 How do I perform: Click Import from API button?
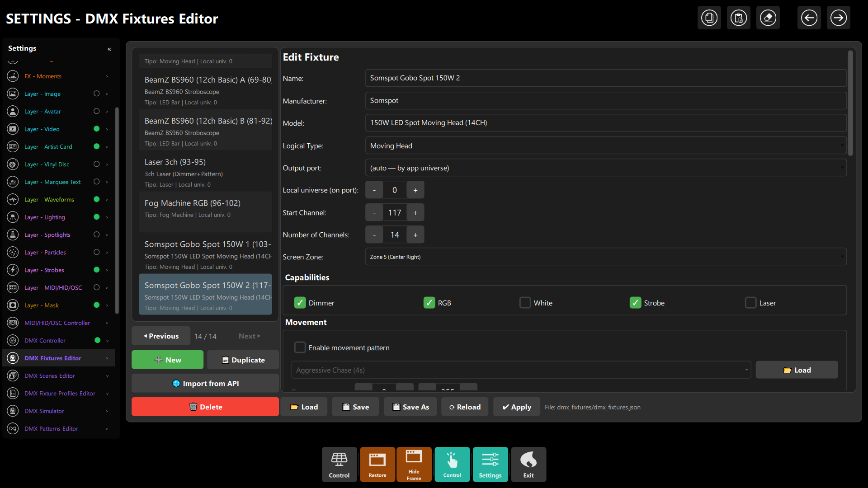click(205, 384)
